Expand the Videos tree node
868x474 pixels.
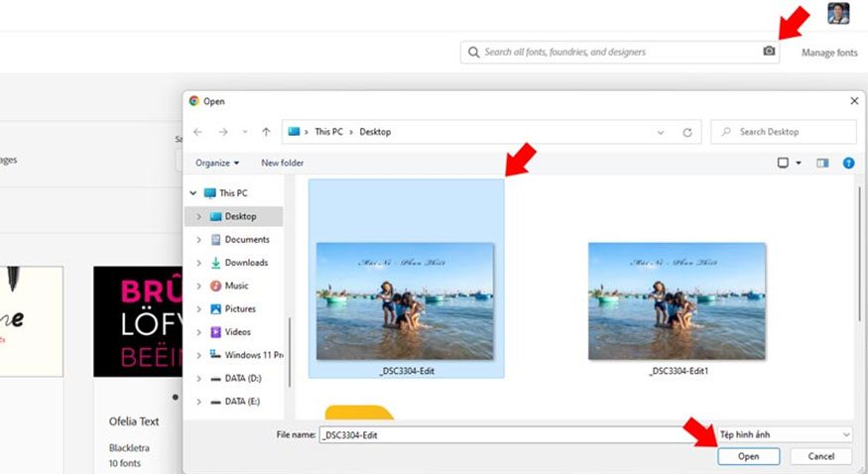[x=198, y=332]
